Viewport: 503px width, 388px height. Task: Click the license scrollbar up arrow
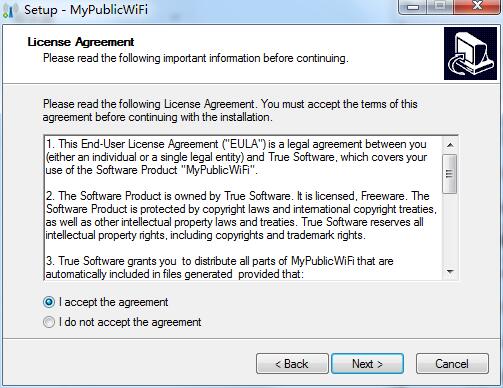click(x=450, y=145)
